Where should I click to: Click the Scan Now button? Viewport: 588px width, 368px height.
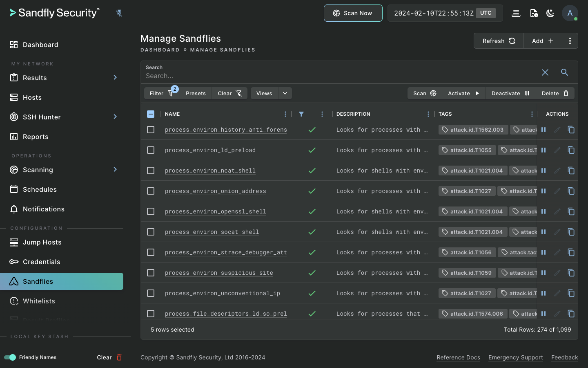(353, 13)
